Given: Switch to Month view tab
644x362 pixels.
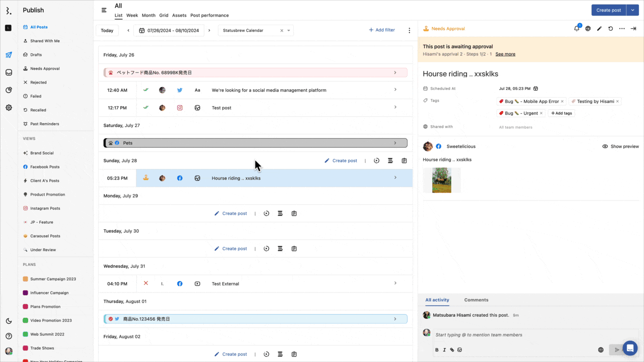Looking at the screenshot, I should point(148,16).
